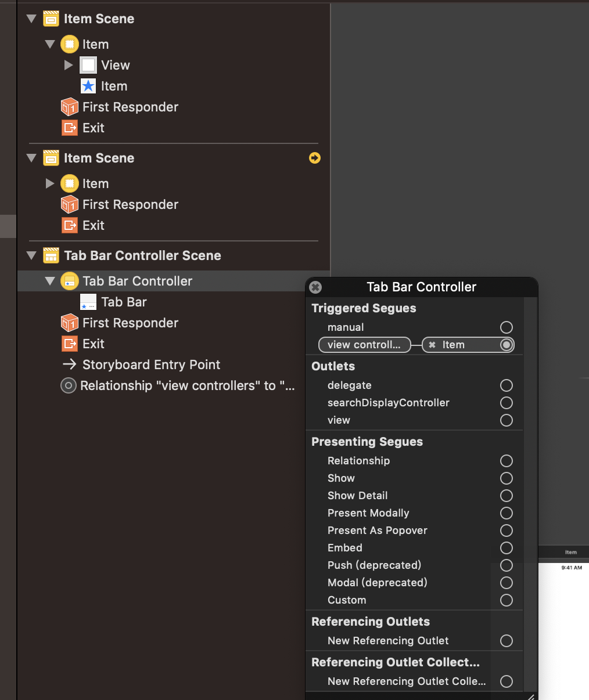Select the blue star tab bar Item icon

point(88,86)
